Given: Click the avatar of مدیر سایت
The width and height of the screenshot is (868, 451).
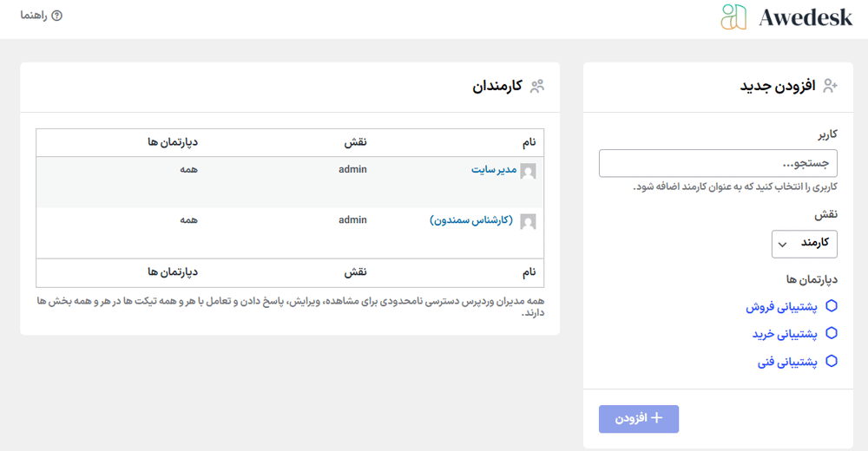Looking at the screenshot, I should [x=528, y=171].
